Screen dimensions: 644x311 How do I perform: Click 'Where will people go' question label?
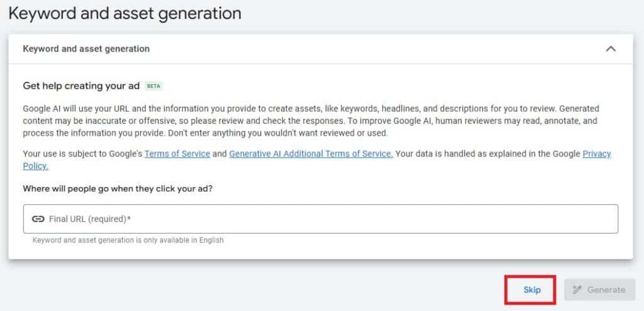118,189
